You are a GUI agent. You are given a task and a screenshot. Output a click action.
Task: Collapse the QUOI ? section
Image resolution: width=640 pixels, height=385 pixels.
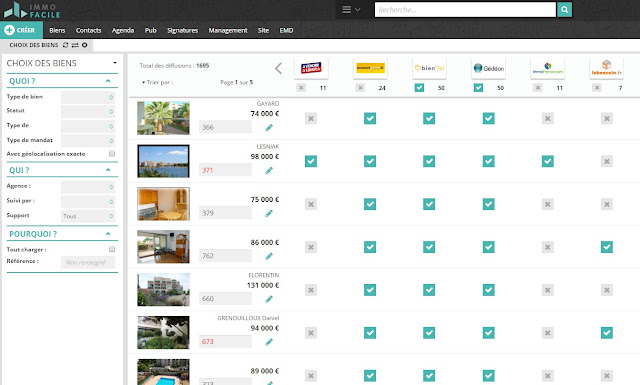pyautogui.click(x=108, y=81)
